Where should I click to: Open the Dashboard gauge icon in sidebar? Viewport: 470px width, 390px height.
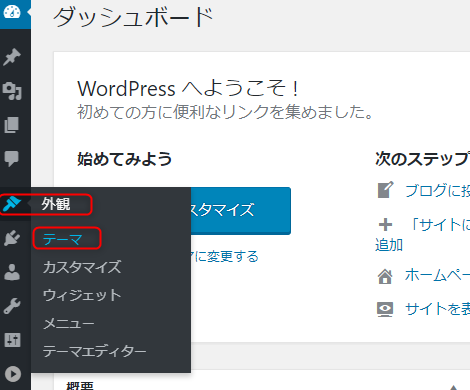pyautogui.click(x=12, y=12)
